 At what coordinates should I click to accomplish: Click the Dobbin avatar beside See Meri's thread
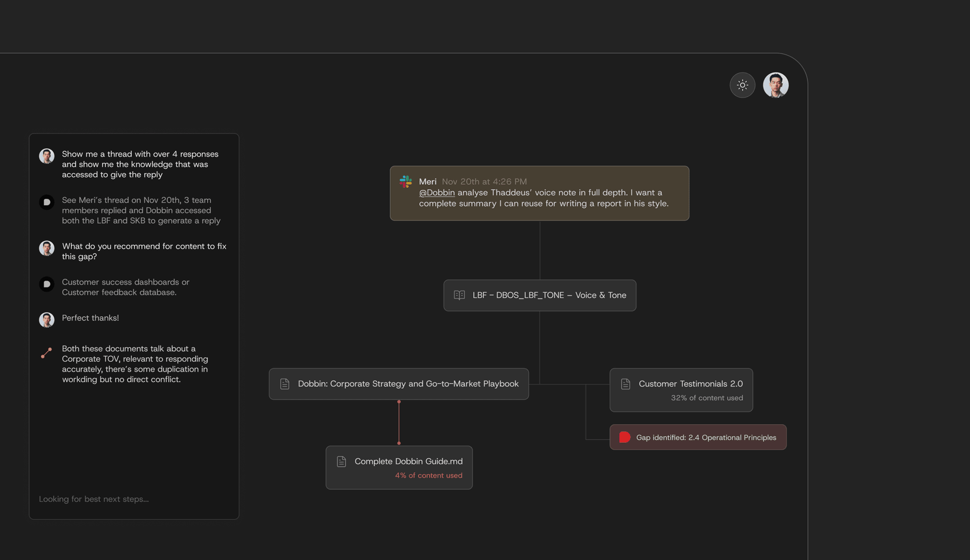tap(46, 202)
